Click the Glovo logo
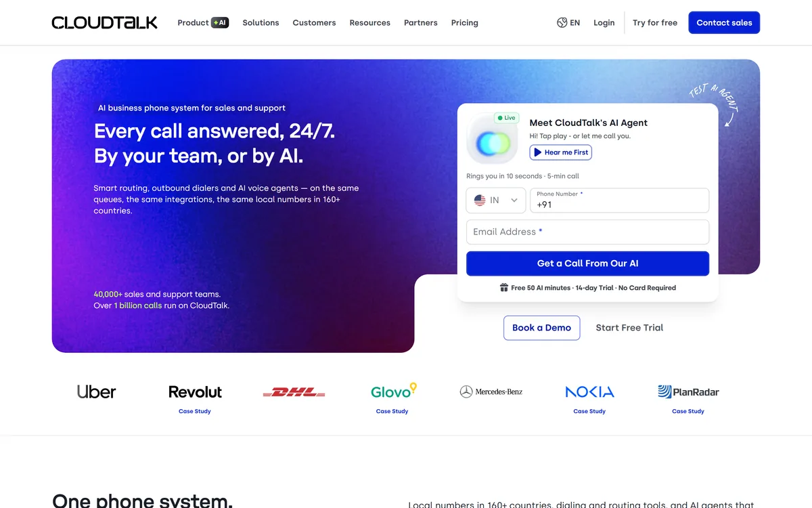Image resolution: width=812 pixels, height=508 pixels. click(393, 391)
